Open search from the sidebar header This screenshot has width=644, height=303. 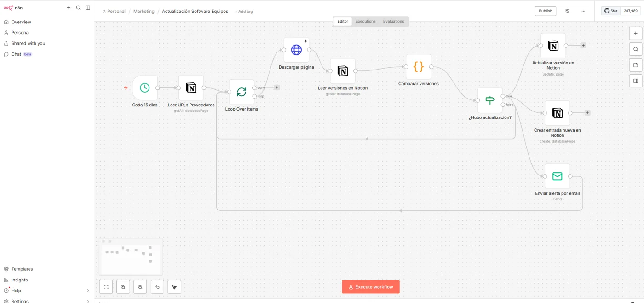click(x=78, y=8)
